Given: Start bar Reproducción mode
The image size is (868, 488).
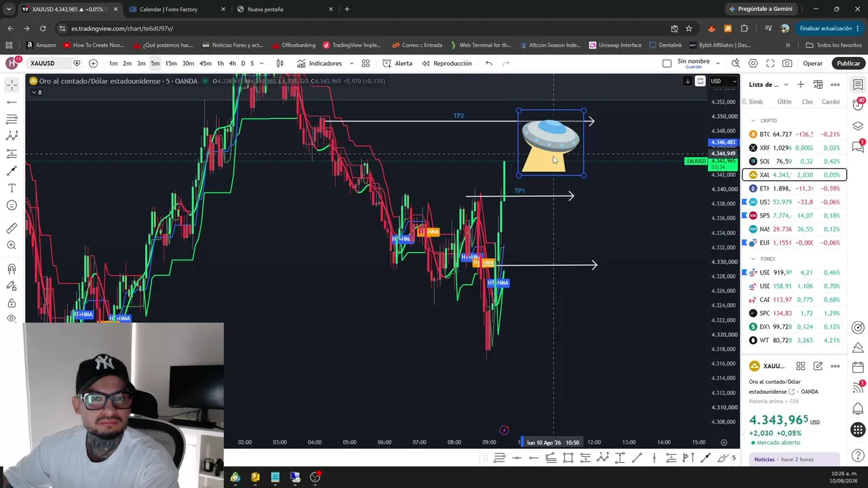Looking at the screenshot, I should pyautogui.click(x=447, y=63).
